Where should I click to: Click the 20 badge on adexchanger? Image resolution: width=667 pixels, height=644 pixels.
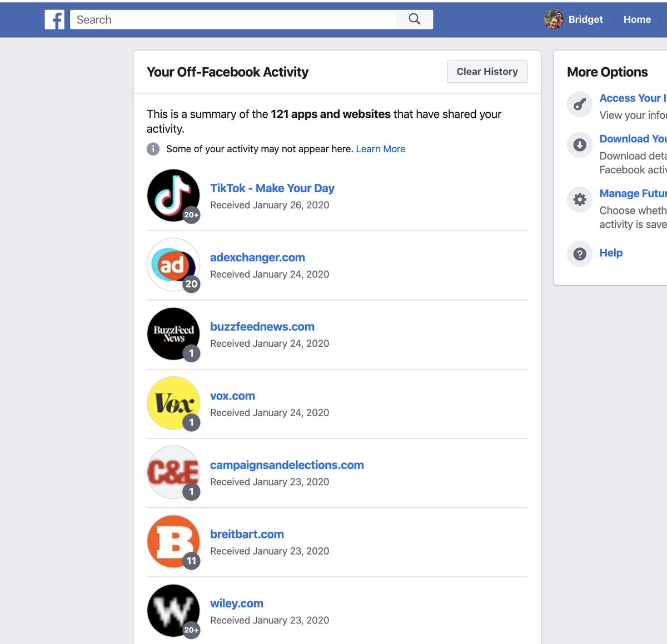[x=191, y=284]
